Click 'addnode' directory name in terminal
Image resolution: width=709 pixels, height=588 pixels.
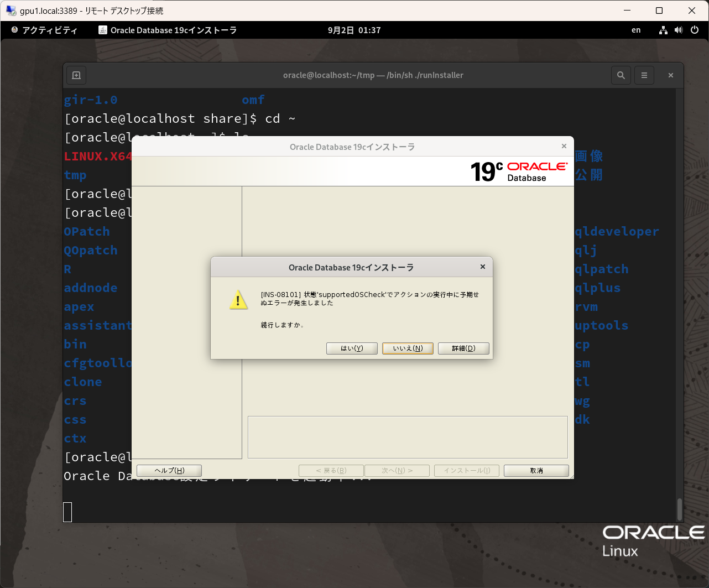[x=91, y=288]
